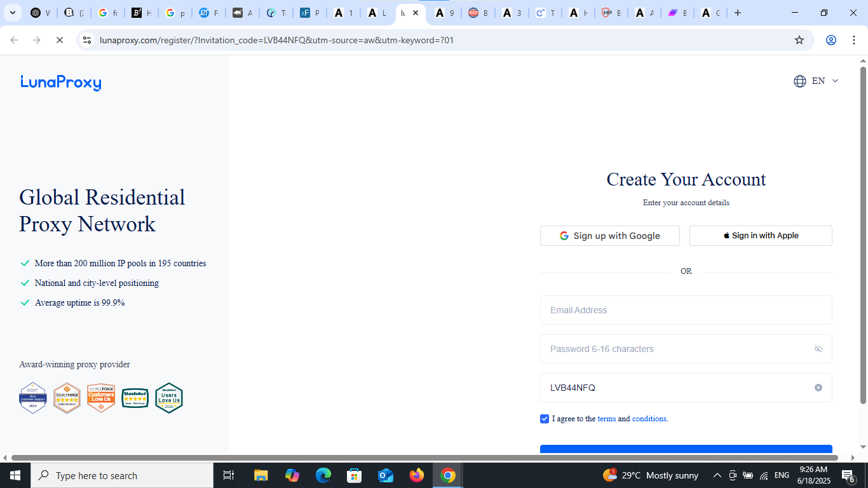The image size is (868, 488).
Task: Open the notification center icon
Action: point(848,475)
